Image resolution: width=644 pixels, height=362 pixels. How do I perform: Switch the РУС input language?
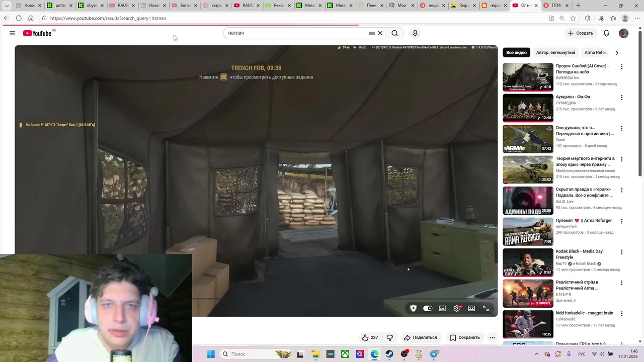(582, 354)
